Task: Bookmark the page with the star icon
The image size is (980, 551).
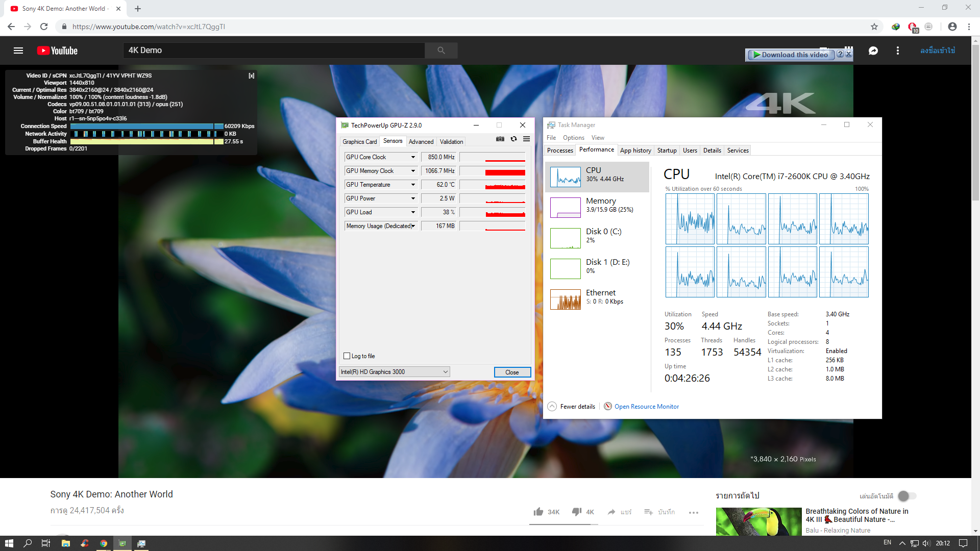Action: [x=874, y=27]
